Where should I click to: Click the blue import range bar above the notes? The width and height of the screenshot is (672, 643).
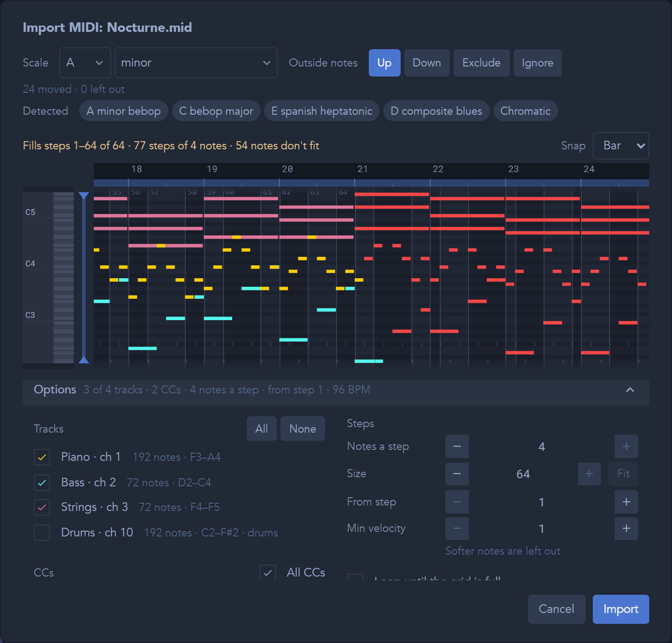(x=371, y=183)
